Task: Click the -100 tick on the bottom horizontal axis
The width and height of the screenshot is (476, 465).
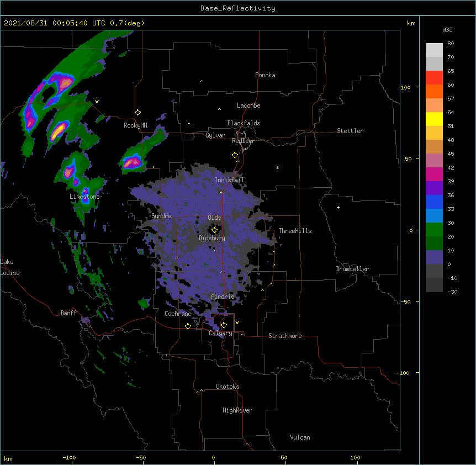Action: [70, 458]
